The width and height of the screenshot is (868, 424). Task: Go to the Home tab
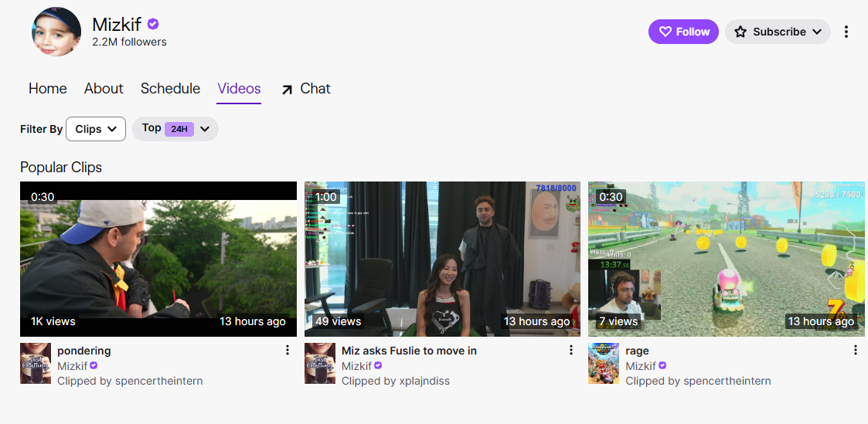click(x=48, y=89)
